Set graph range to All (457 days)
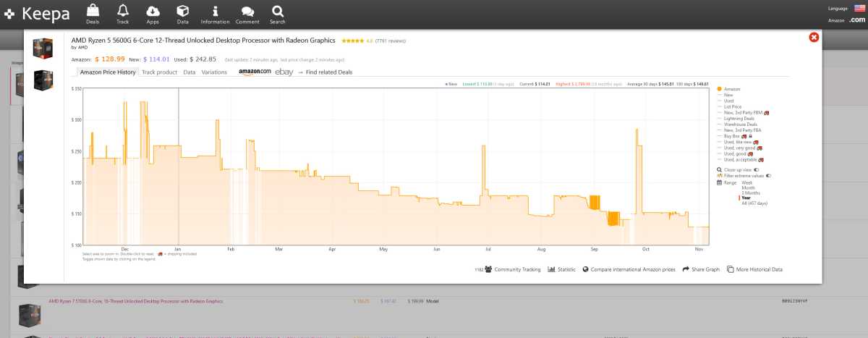Image resolution: width=868 pixels, height=338 pixels. coord(754,203)
